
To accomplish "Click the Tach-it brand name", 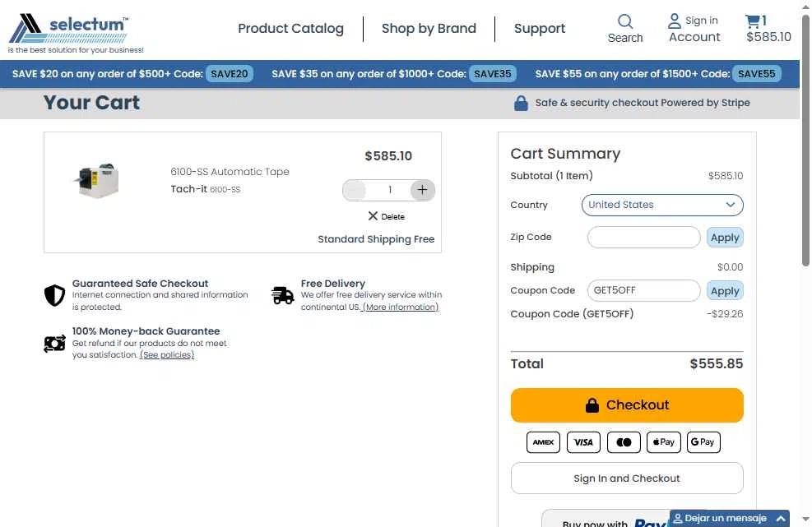I will (x=188, y=189).
